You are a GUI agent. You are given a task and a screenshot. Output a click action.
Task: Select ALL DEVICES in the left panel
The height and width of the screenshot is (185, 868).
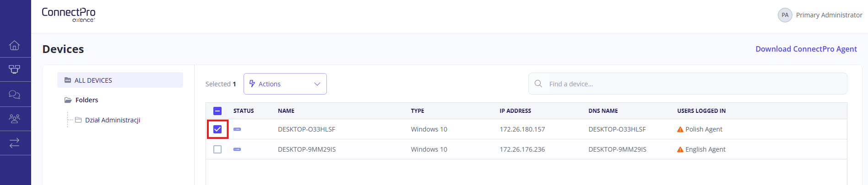click(x=93, y=80)
